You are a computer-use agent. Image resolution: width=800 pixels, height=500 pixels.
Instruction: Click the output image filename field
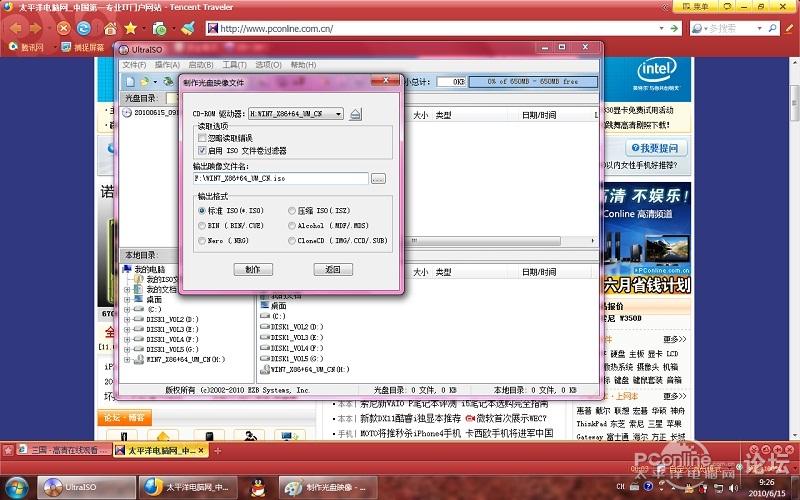281,178
